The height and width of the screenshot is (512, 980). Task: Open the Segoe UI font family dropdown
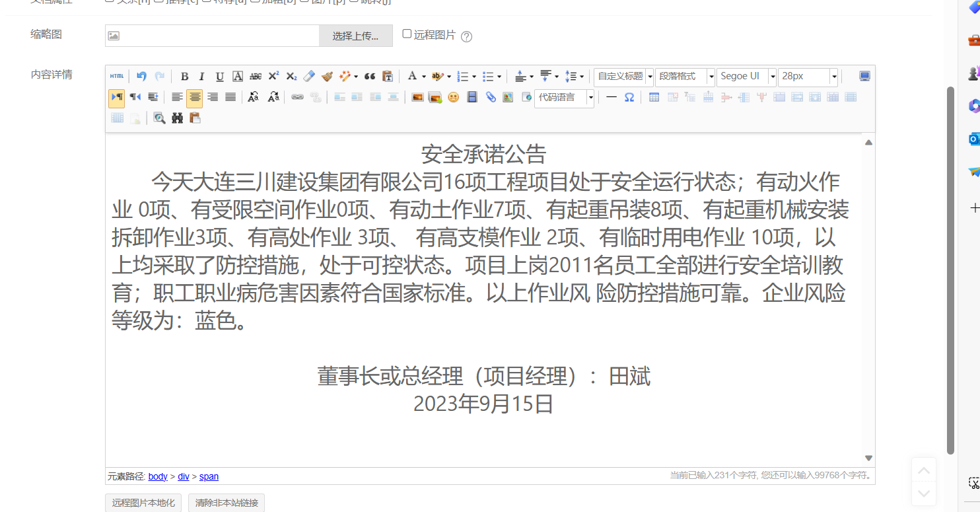click(x=746, y=77)
